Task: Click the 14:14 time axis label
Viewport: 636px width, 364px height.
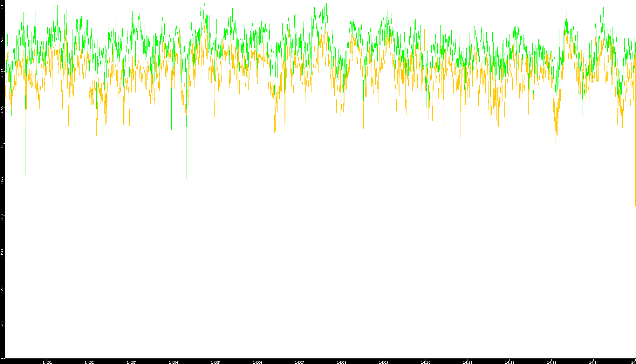Action: (x=594, y=362)
